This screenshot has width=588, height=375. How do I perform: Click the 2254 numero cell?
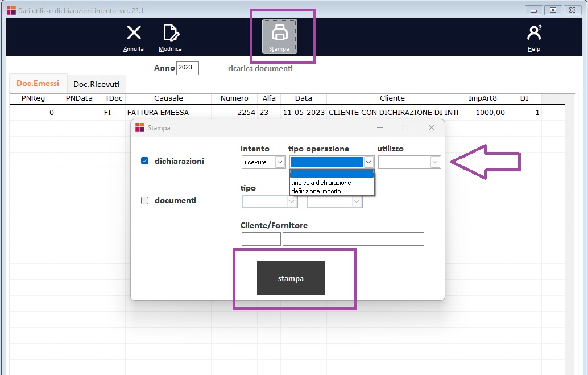point(234,113)
